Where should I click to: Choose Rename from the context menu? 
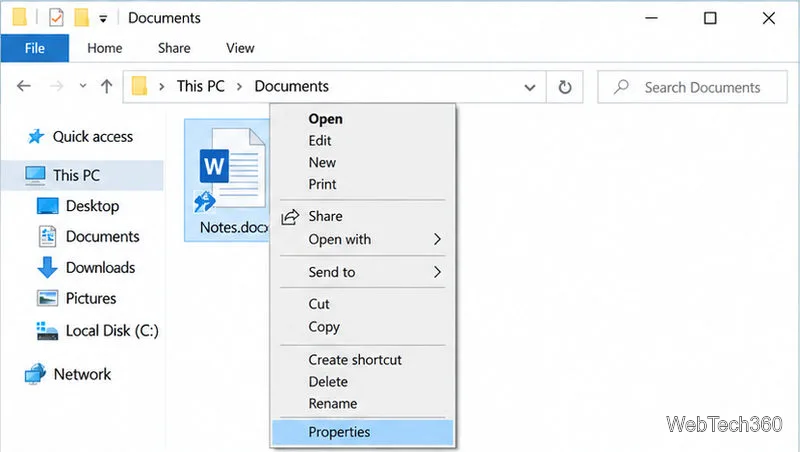coord(333,404)
